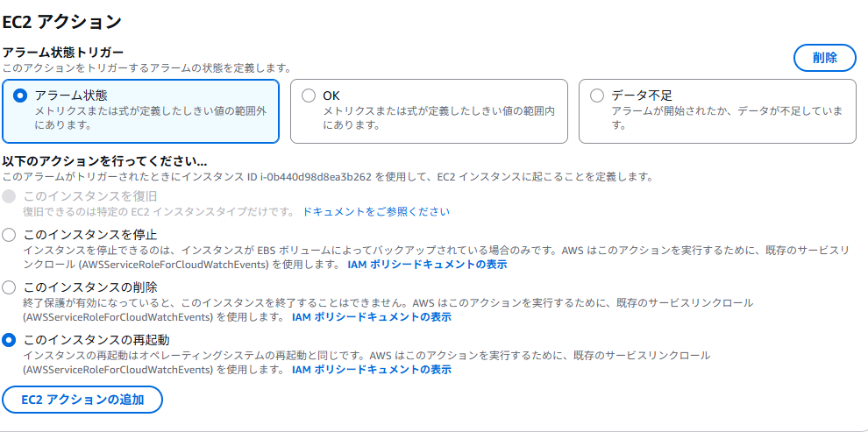Click the 以下のアクションを行ってください... label
868x432 pixels.
click(104, 162)
